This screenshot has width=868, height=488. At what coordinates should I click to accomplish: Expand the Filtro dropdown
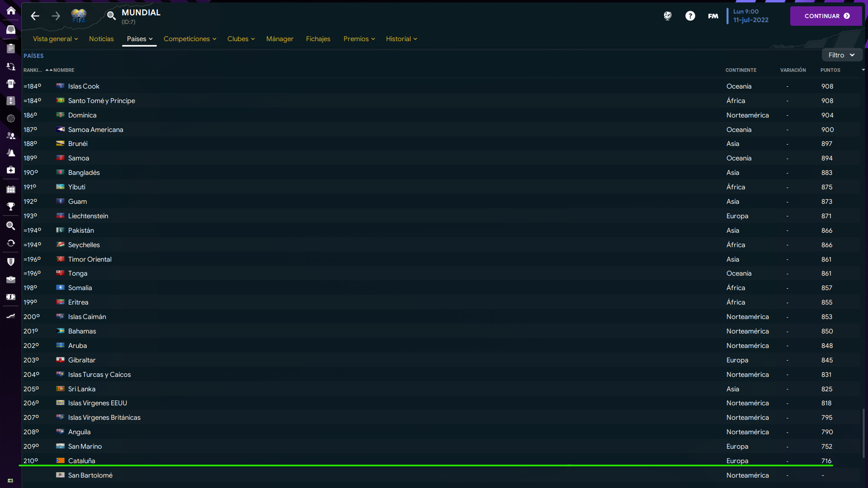[x=841, y=55]
